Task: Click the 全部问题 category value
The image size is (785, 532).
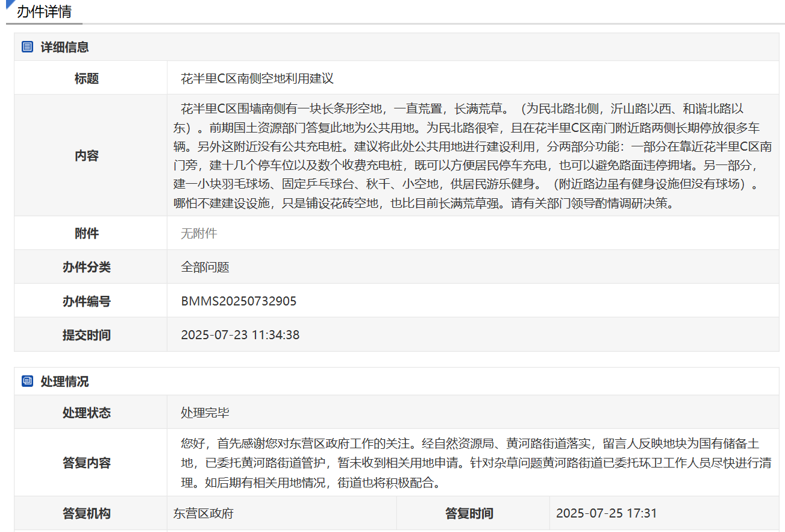Action: (x=205, y=267)
